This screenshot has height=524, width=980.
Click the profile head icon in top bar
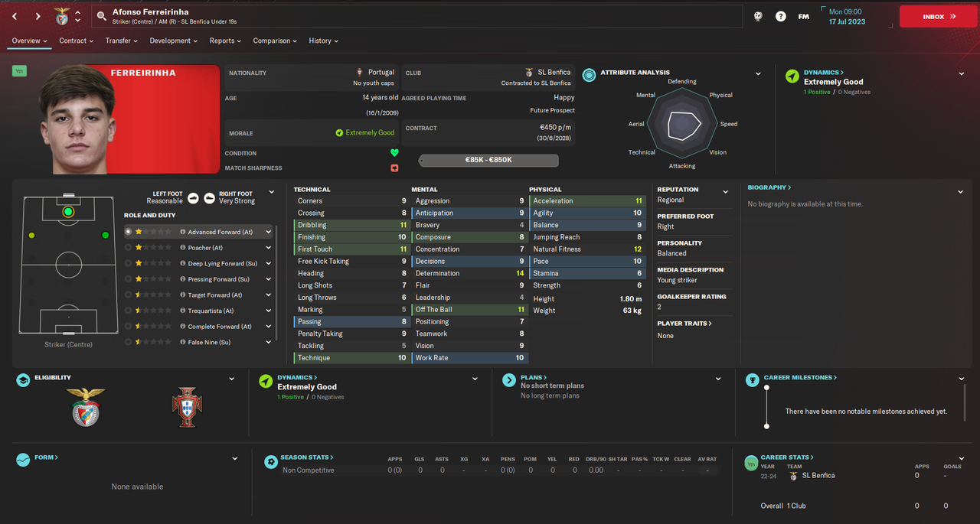click(758, 16)
